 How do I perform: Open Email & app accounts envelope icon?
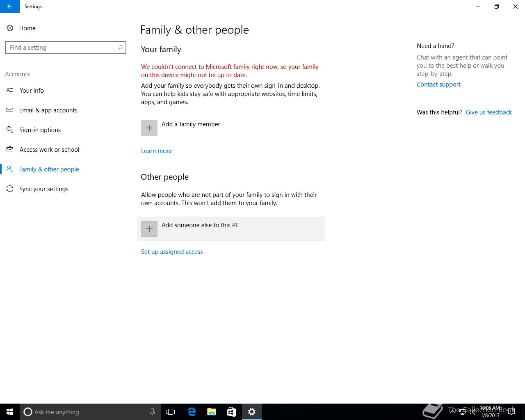pos(10,110)
